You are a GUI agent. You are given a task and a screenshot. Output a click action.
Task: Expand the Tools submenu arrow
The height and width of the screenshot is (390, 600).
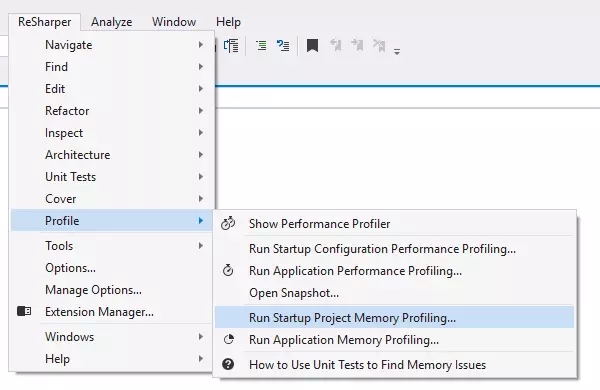[x=201, y=246]
